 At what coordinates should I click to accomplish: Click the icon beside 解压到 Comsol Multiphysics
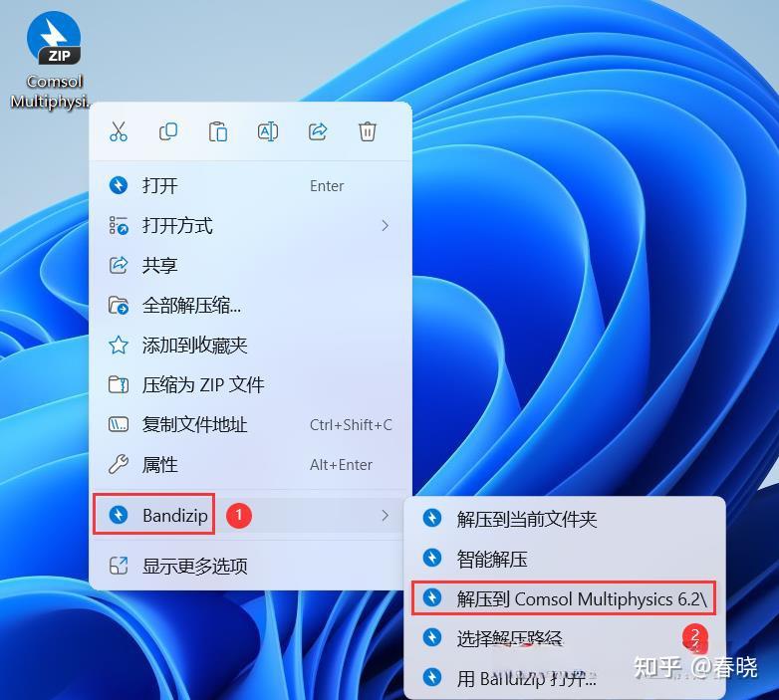(432, 597)
